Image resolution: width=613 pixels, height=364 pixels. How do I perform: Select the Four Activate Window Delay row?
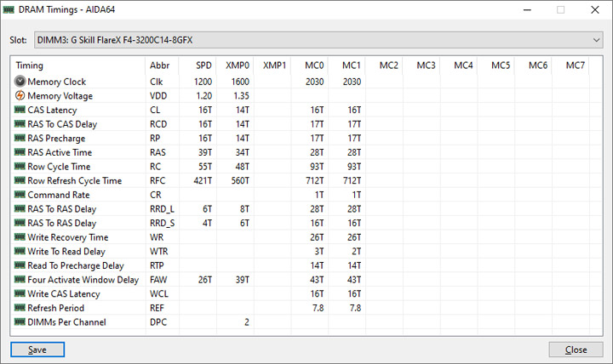pos(306,280)
